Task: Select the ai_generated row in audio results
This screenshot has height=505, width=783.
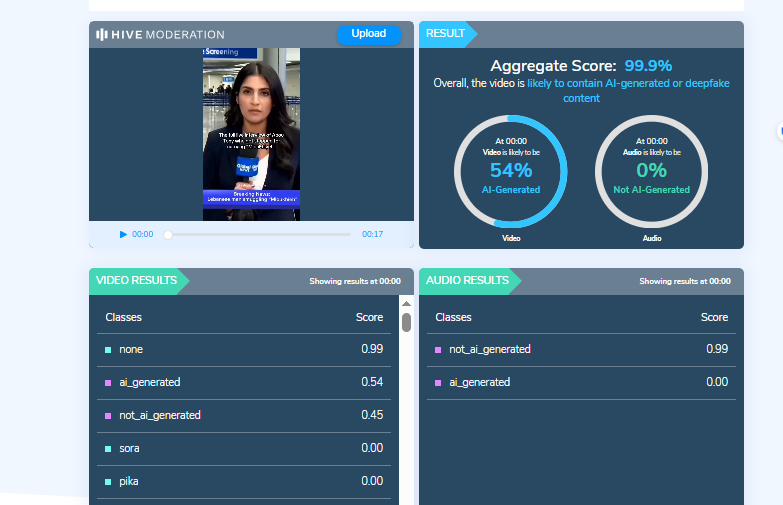Action: (581, 382)
